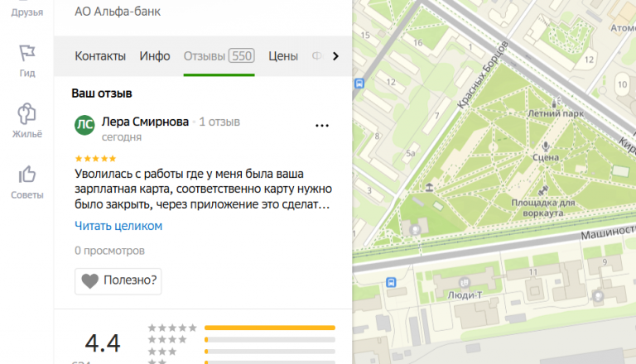The image size is (636, 364).
Task: Open the Друзья sidebar item
Action: [27, 12]
